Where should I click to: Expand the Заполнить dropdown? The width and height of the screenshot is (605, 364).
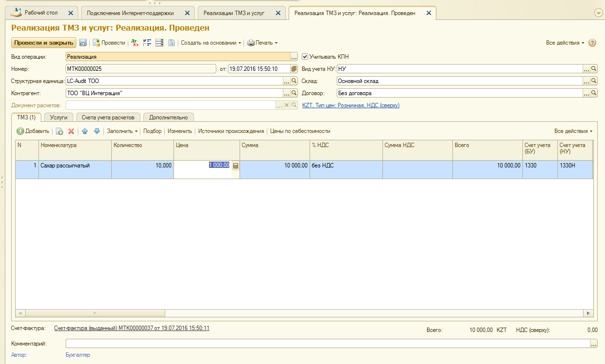point(122,131)
